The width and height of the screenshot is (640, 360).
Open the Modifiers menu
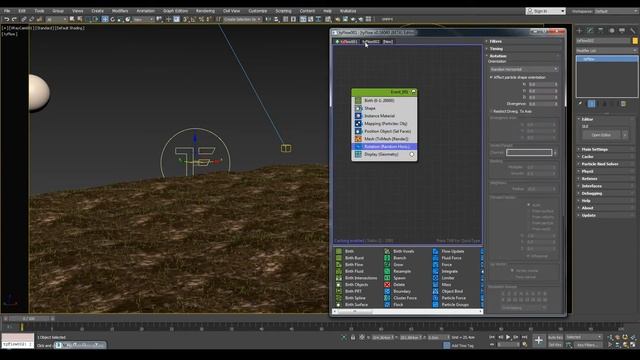[120, 11]
